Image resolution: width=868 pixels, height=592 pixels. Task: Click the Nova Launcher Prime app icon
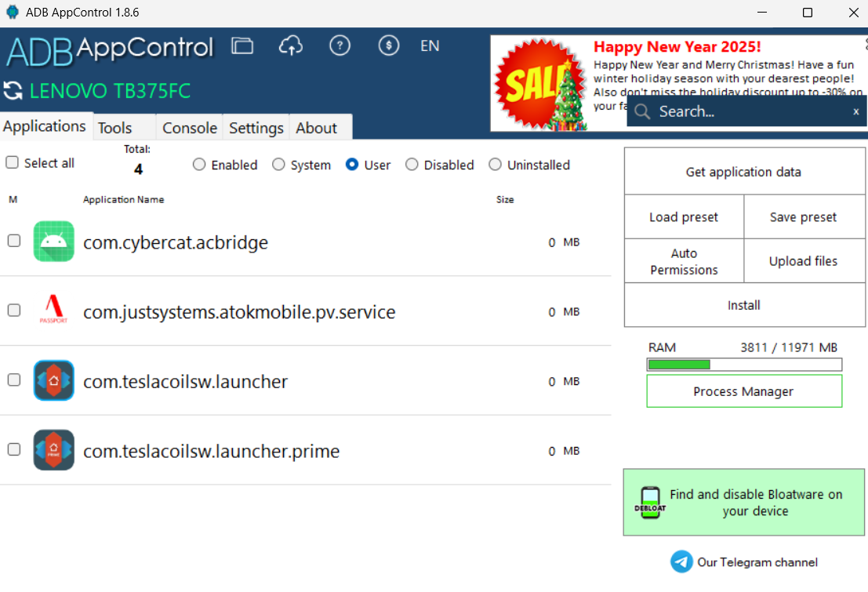coord(53,450)
